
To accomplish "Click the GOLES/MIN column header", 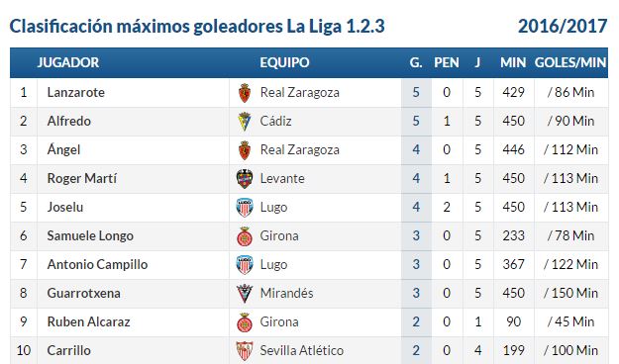I will pos(570,62).
